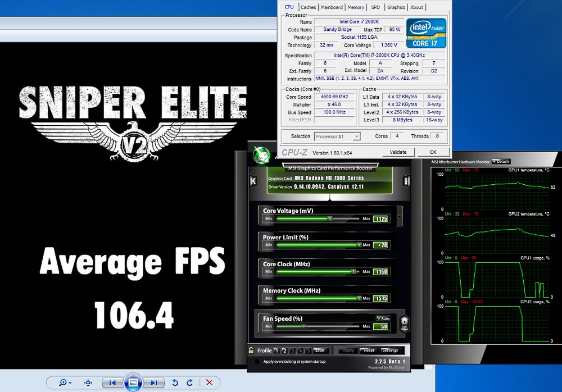The height and width of the screenshot is (392, 562).
Task: Select Afterburner profile slot 3
Action: (x=292, y=350)
